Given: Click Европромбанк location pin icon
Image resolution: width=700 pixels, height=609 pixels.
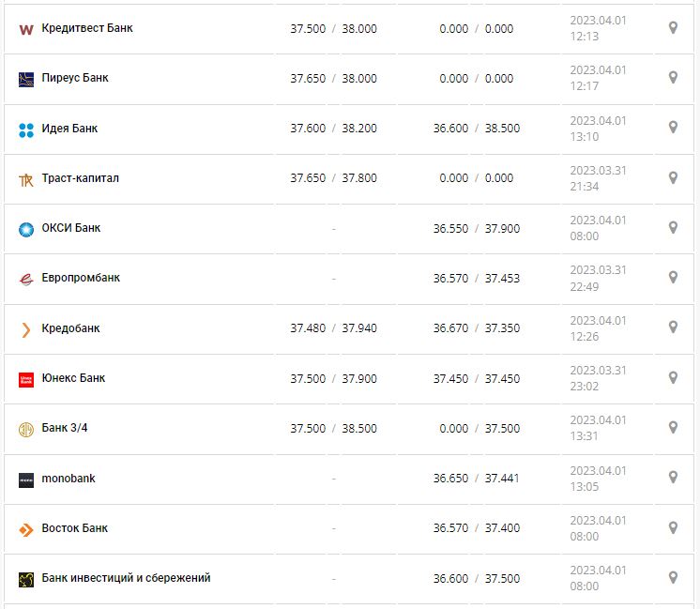Looking at the screenshot, I should tap(673, 277).
